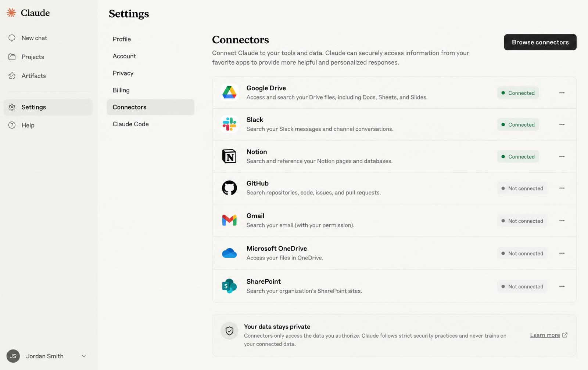Click the Claude starburst logo icon
This screenshot has width=588, height=370.
pos(11,13)
